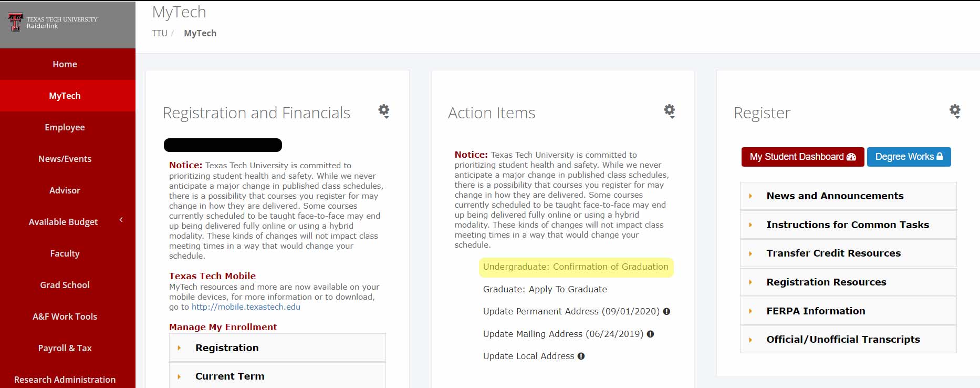980x388 pixels.
Task: Click the Texas Tech Double T logo
Action: pos(15,22)
